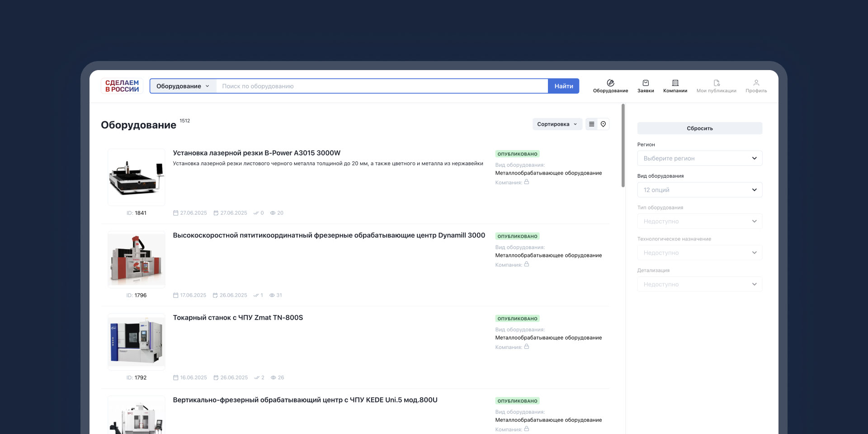Click ОПУБЛИКОВАНО badge on laser cutter row

pos(517,154)
